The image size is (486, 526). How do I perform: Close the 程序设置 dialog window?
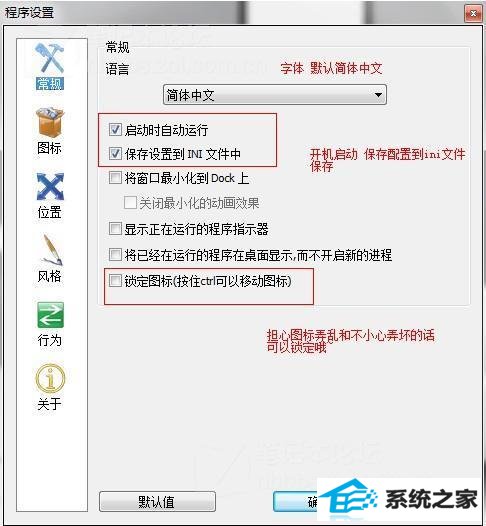(473, 13)
